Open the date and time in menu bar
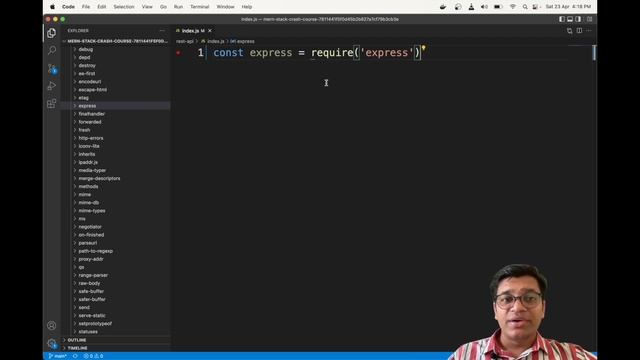This screenshot has height=360, width=640. [568, 7]
